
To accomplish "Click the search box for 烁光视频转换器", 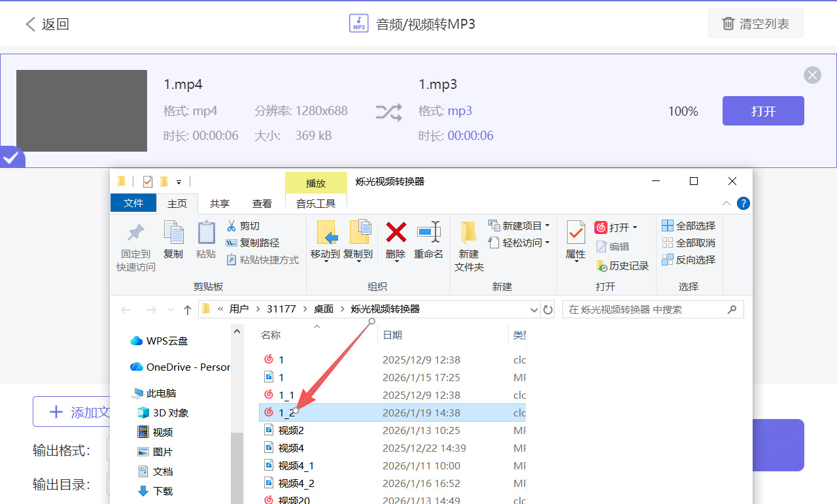I will click(653, 309).
